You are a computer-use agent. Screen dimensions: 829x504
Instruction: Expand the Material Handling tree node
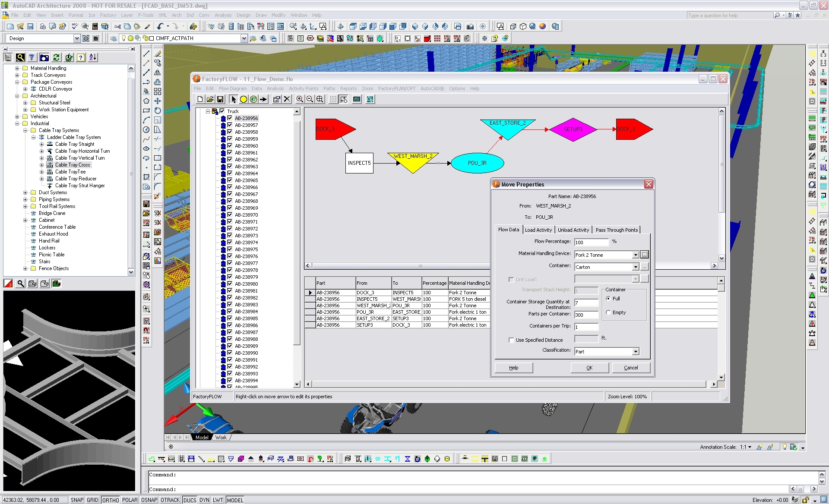(x=17, y=68)
